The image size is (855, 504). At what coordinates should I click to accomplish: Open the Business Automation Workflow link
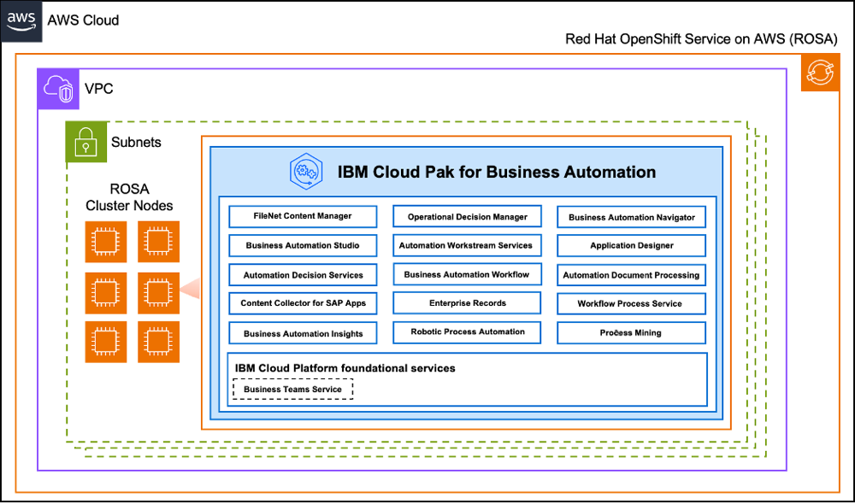pos(467,274)
